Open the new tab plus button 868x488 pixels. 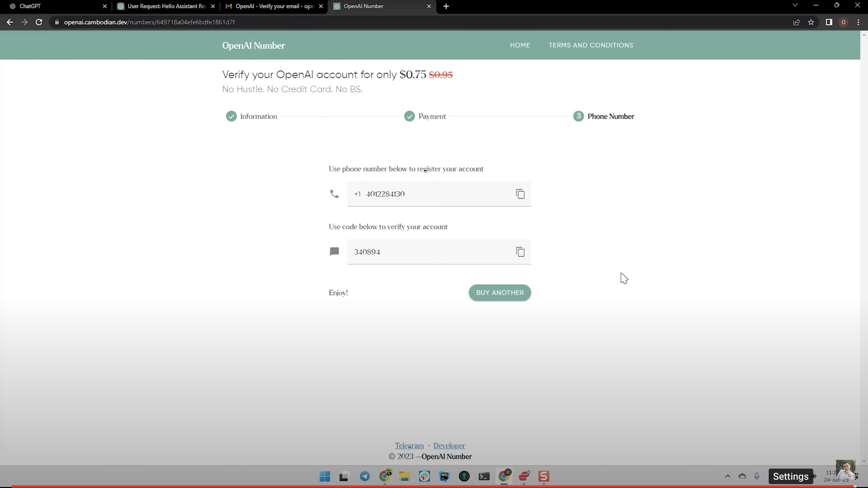coord(446,6)
